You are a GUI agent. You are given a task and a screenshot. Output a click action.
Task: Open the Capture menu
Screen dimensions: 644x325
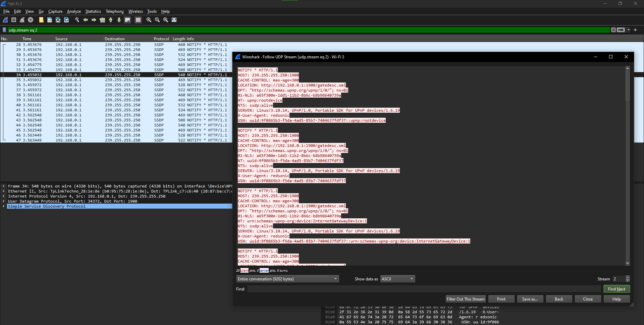point(55,11)
